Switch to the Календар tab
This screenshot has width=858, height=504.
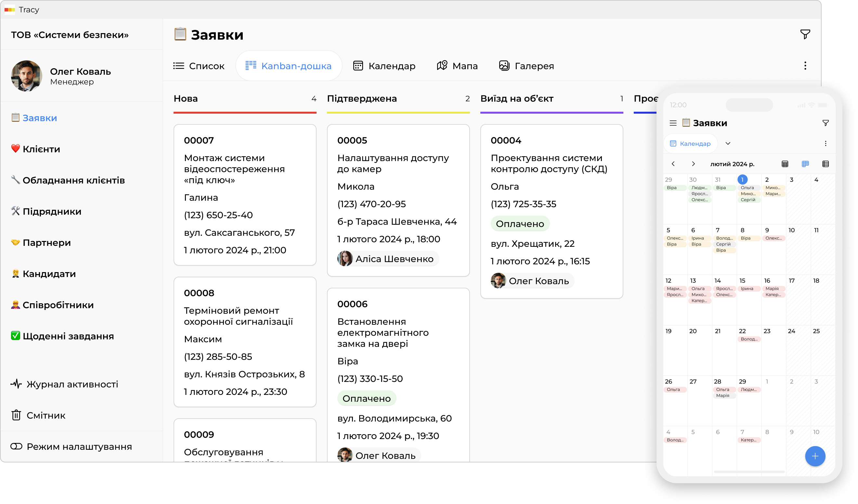click(384, 66)
